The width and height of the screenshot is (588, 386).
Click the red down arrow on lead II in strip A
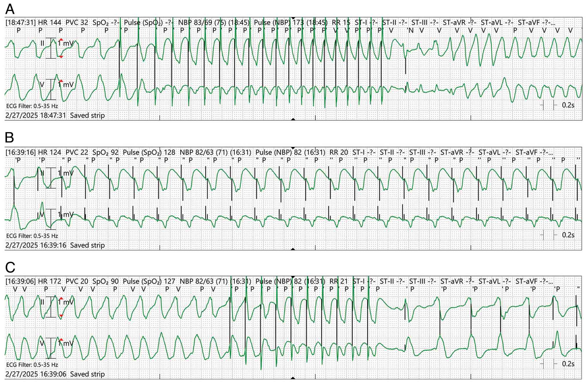click(61, 57)
